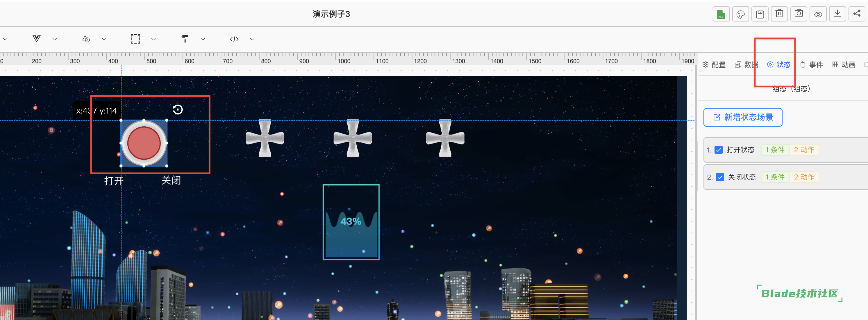Open the theme palette icon
868x320 pixels.
740,14
